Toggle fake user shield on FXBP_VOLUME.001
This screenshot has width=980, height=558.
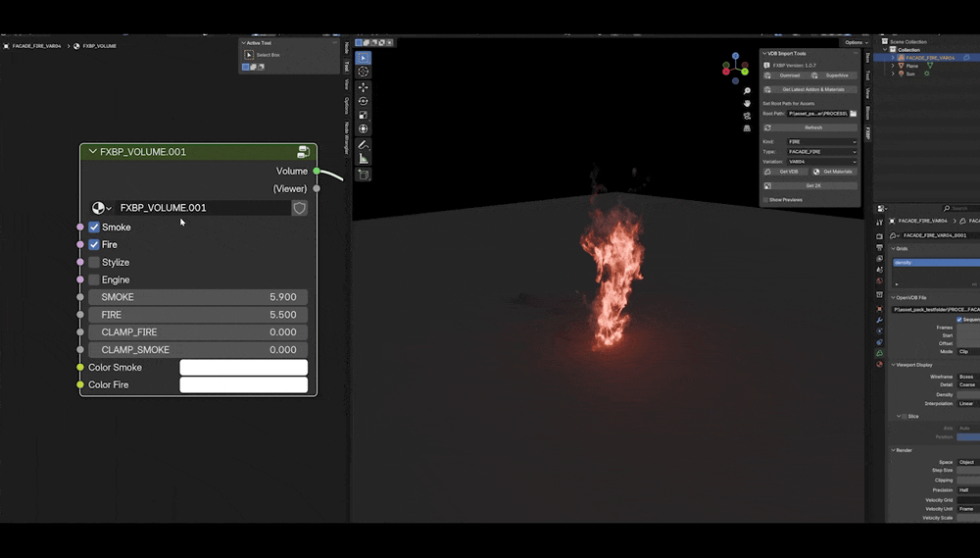coord(299,208)
